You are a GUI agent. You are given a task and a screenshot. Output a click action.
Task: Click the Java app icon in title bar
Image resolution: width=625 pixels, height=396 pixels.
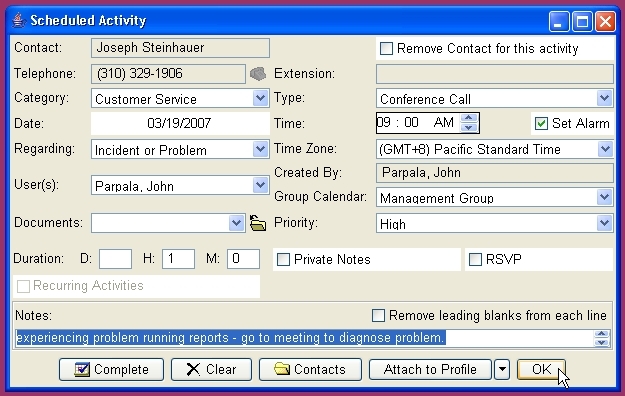click(x=18, y=20)
